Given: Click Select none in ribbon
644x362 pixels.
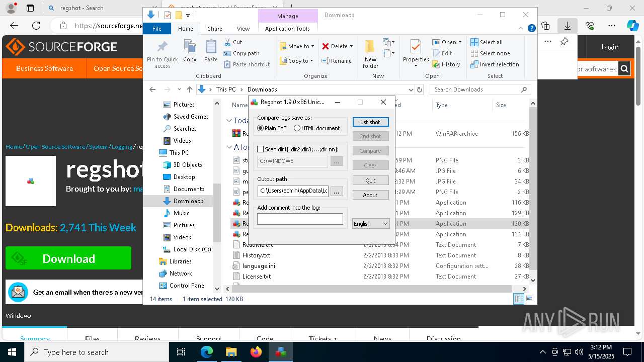Looking at the screenshot, I should pos(490,53).
